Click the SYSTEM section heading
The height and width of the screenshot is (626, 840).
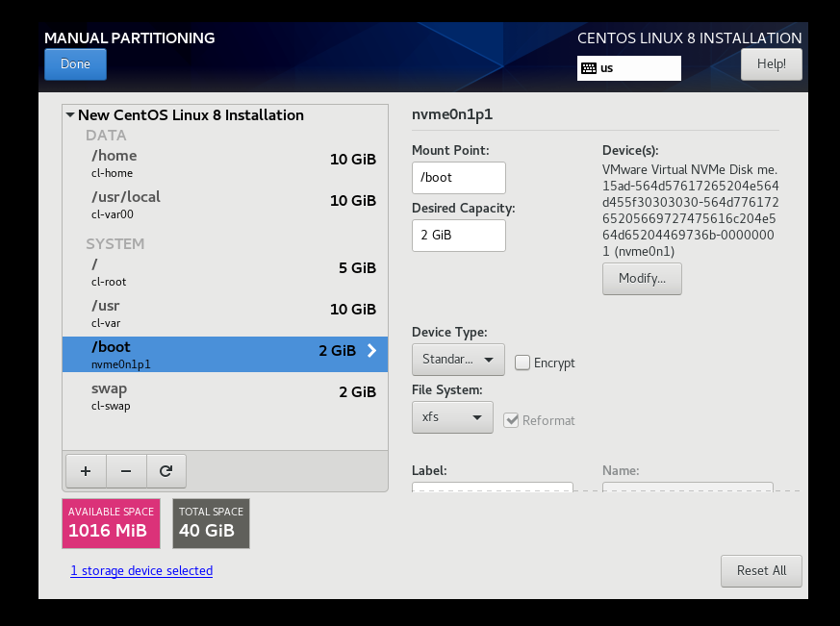tap(115, 244)
